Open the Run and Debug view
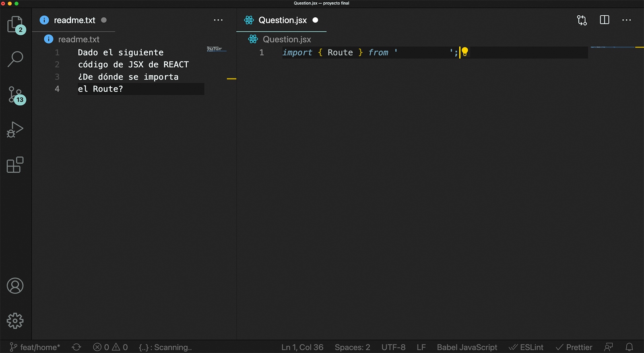This screenshot has width=644, height=353. [15, 130]
